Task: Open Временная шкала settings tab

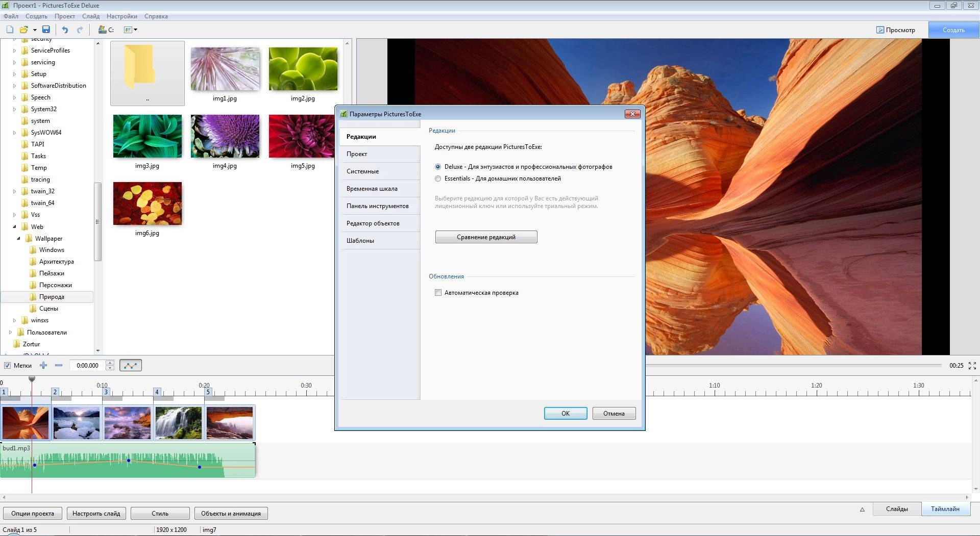Action: pyautogui.click(x=380, y=189)
